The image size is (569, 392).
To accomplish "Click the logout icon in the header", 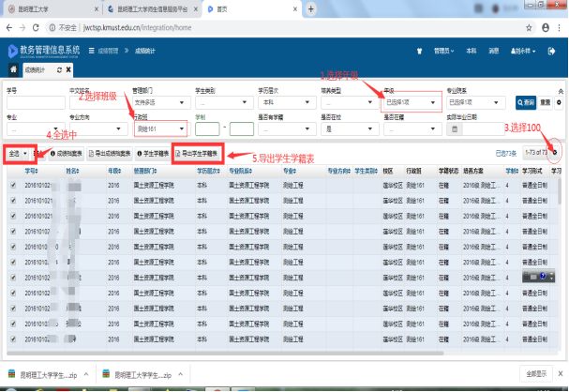I will tap(551, 52).
